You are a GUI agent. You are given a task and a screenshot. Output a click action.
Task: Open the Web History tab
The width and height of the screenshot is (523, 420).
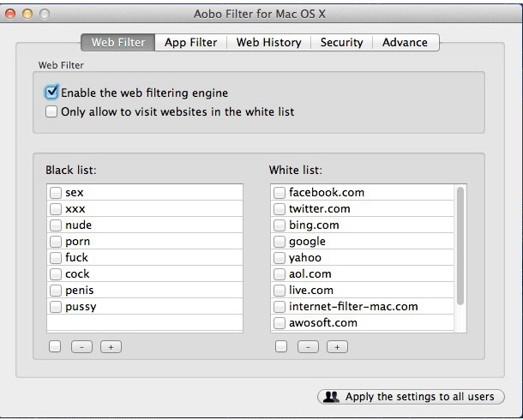(x=268, y=42)
